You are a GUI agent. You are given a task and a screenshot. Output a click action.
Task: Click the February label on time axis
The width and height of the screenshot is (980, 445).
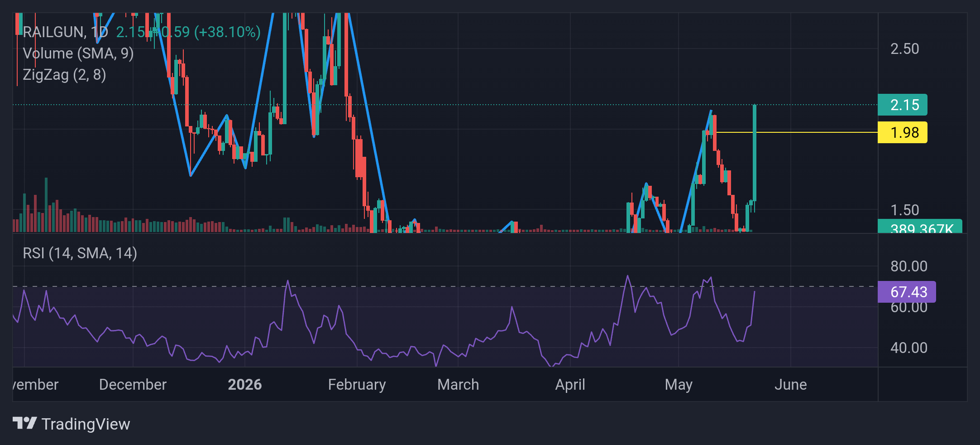[357, 385]
